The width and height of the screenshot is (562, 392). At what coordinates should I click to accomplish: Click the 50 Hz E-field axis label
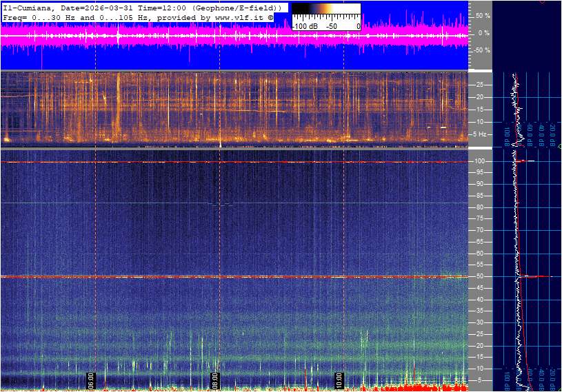click(x=479, y=276)
